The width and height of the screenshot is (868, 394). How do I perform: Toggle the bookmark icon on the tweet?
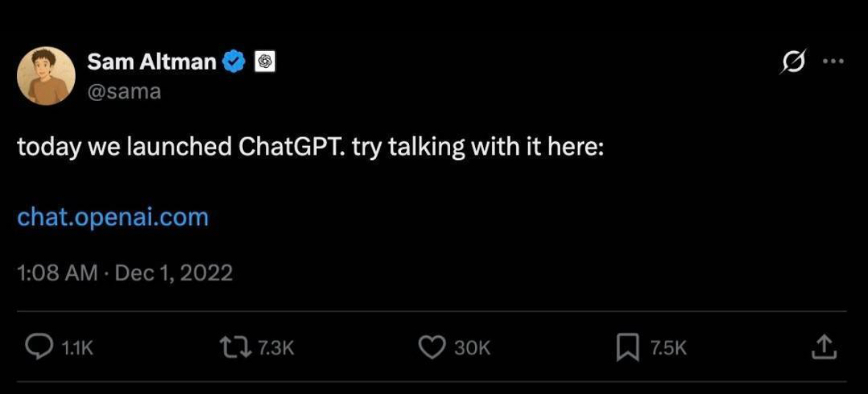[x=628, y=348]
